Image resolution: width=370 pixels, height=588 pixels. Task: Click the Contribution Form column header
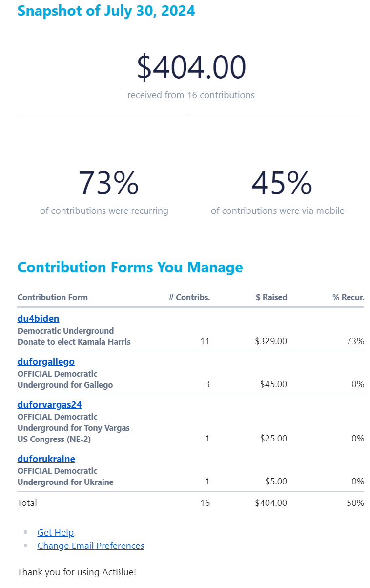[53, 297]
